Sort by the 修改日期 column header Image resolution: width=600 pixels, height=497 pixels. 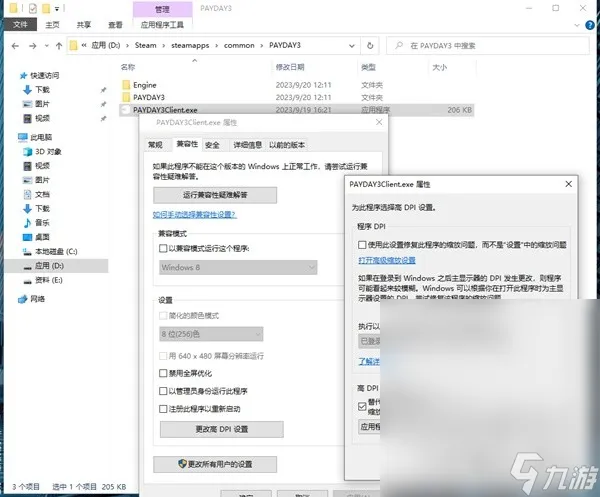click(x=290, y=67)
